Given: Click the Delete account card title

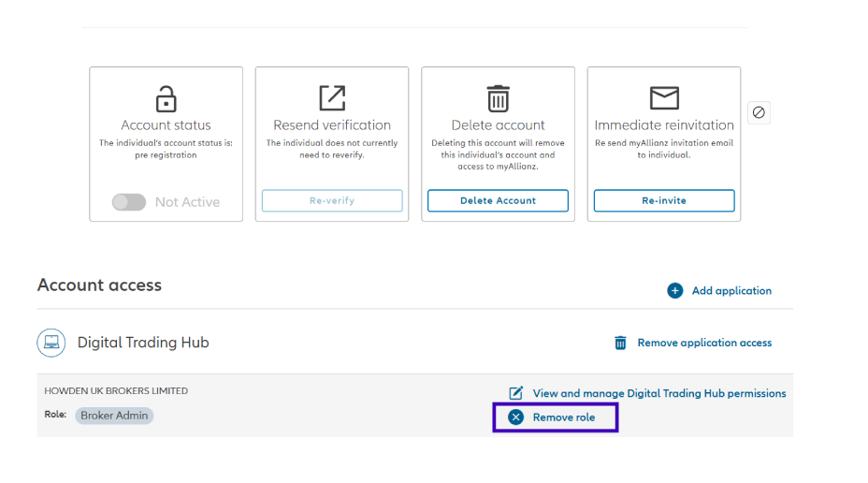Looking at the screenshot, I should point(499,125).
